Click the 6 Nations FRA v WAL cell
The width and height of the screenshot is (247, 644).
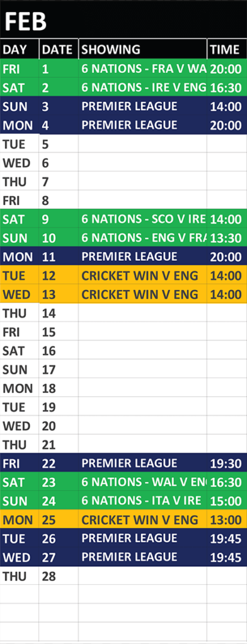[142, 69]
